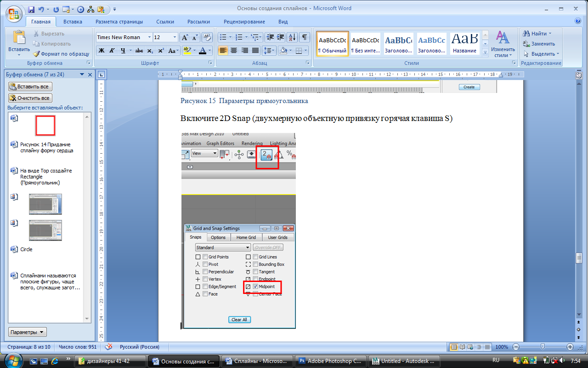Open the Untitled - Autodesk taskbar button

tap(404, 361)
